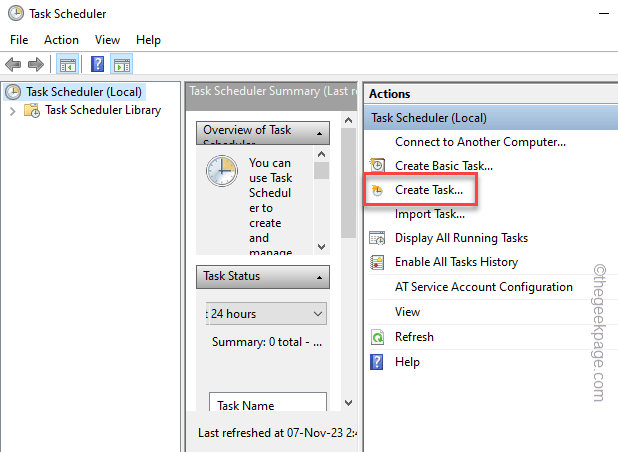Click scroll down arrow of summary pane scrollbar
This screenshot has width=618, height=452.
pyautogui.click(x=348, y=403)
